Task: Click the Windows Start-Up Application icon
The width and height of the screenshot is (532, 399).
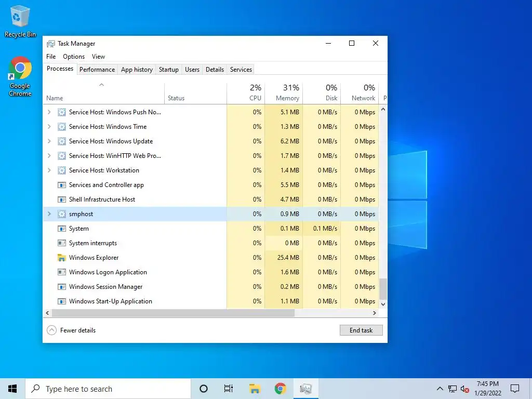Action: 62,301
